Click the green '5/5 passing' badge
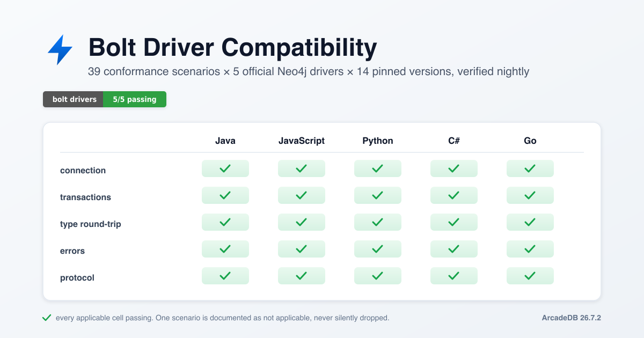The height and width of the screenshot is (338, 644). tap(135, 99)
